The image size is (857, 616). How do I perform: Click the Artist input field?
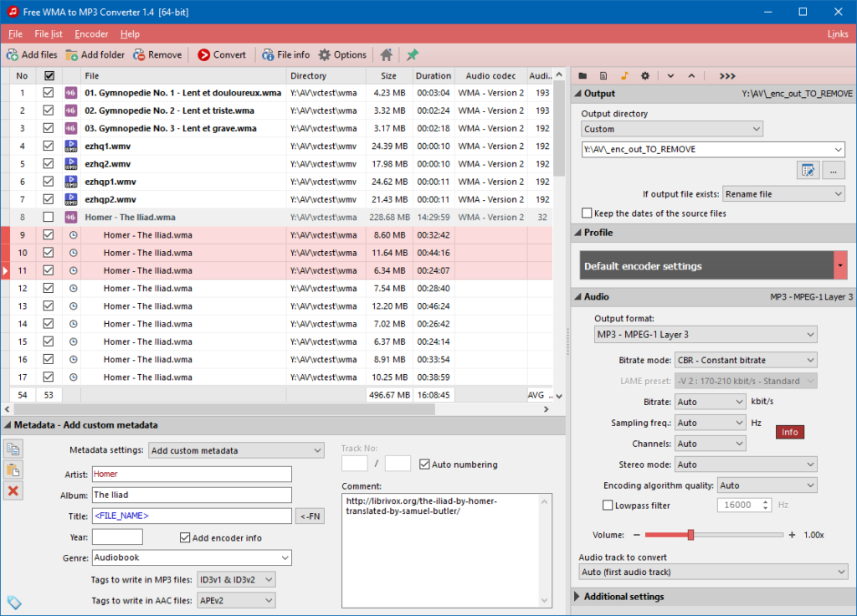(x=192, y=474)
